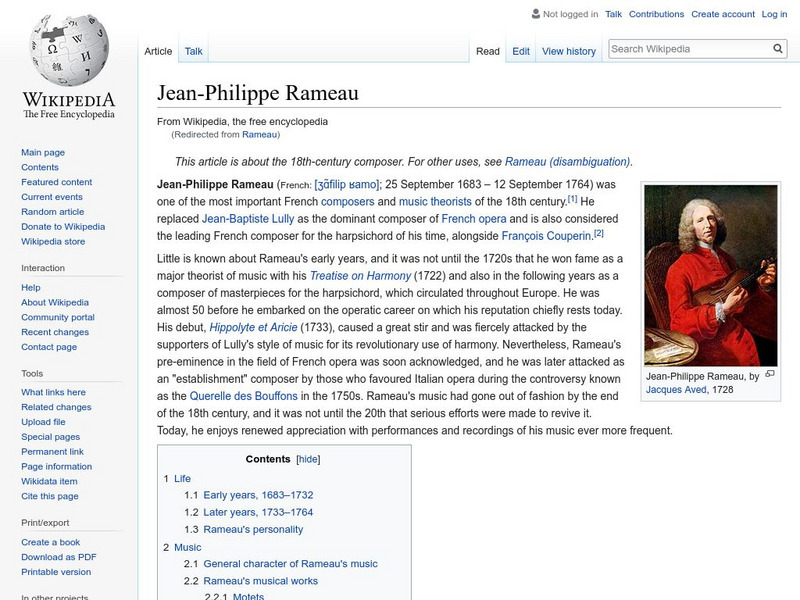Jump to 2.1 General character of Rameau's music
Screen dimensions: 800x600
click(290, 564)
